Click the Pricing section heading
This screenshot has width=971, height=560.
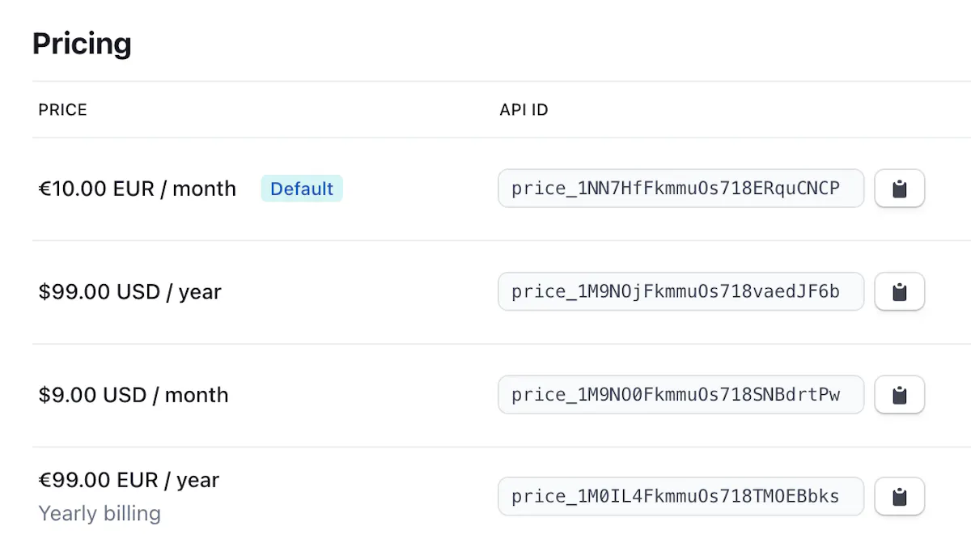[x=82, y=43]
